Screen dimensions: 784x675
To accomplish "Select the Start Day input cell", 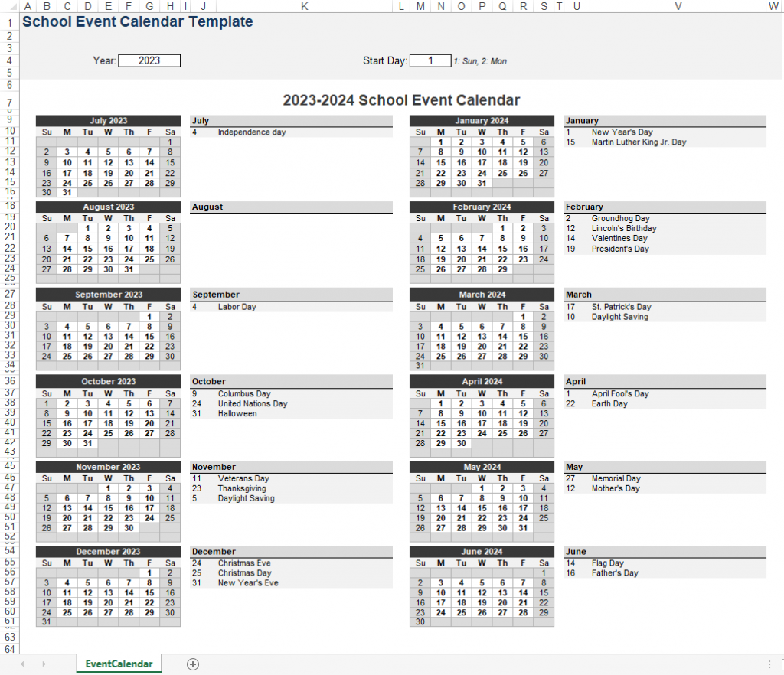I will coord(430,60).
